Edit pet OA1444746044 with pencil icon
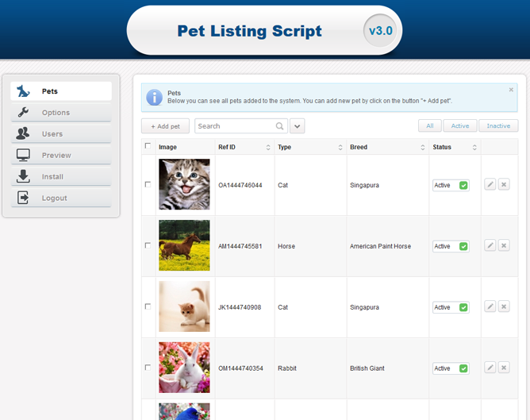The image size is (530, 420). click(490, 185)
